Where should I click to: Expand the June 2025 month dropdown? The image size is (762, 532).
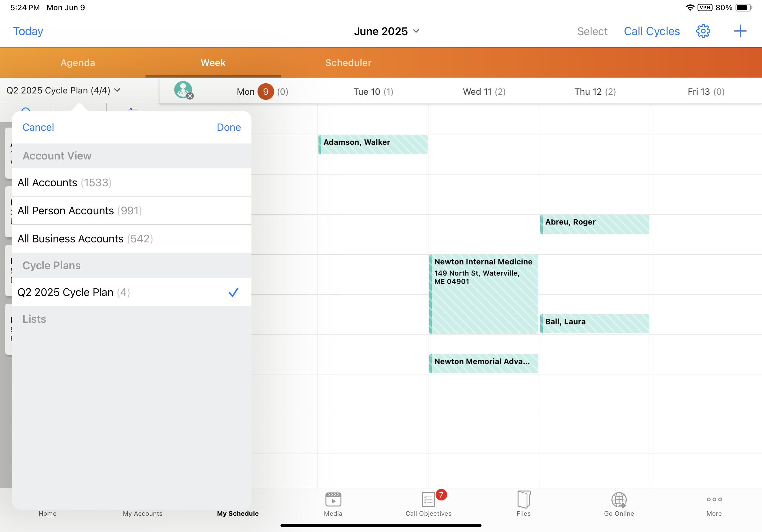coord(386,31)
